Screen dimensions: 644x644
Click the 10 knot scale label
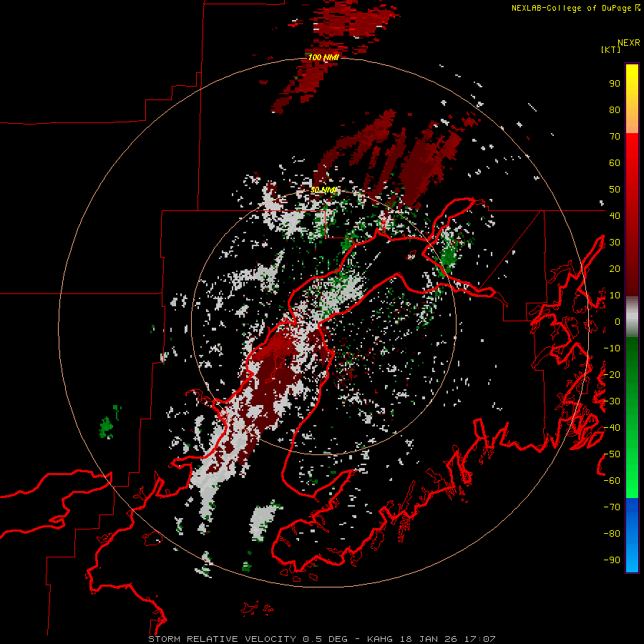pos(615,296)
